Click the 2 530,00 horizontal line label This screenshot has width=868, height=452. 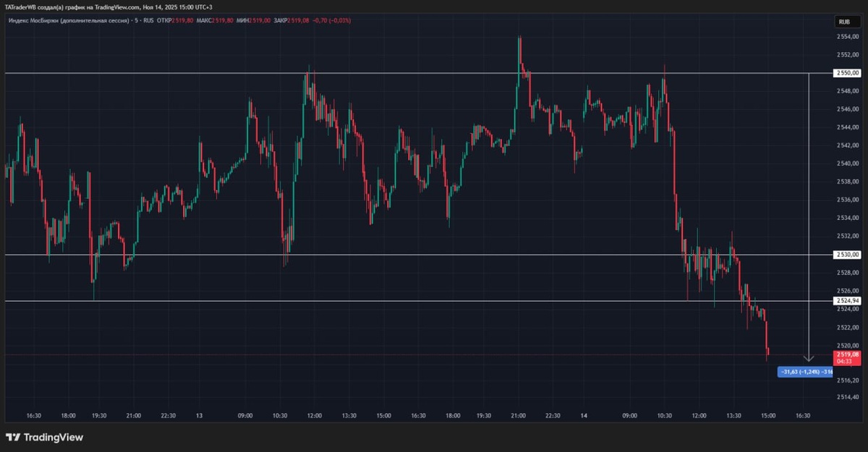click(847, 255)
